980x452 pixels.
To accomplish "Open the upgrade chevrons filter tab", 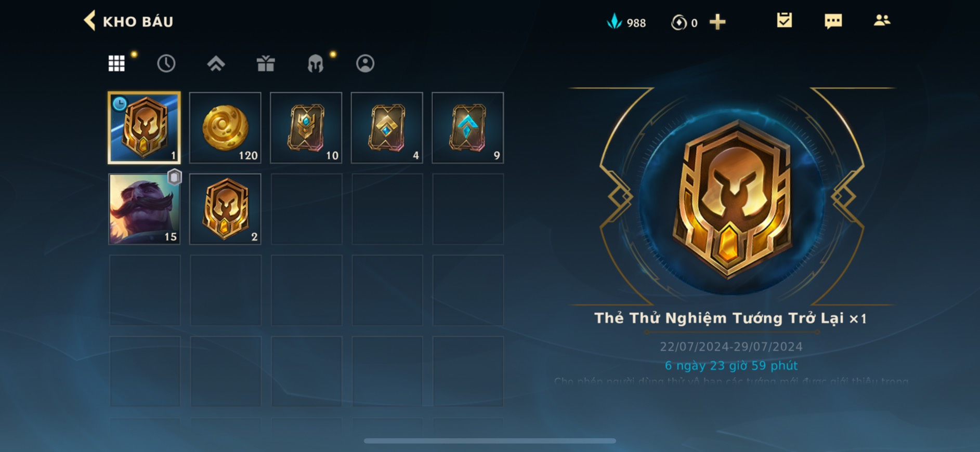I will pos(216,63).
